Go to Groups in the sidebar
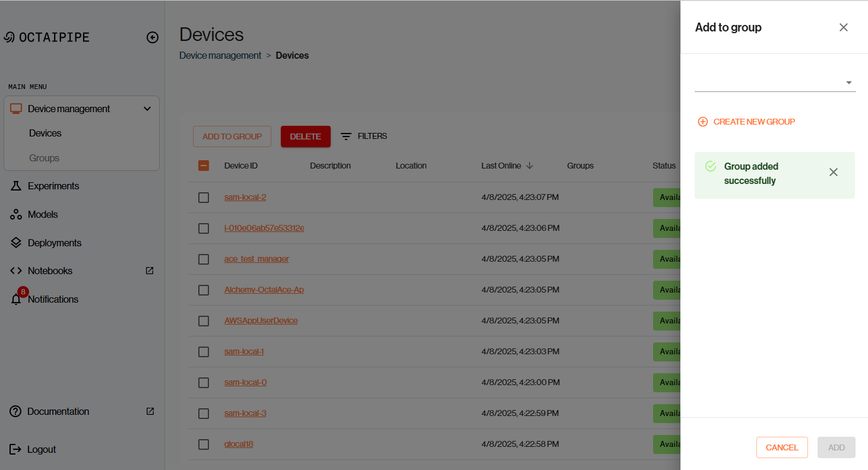The image size is (868, 470). click(45, 158)
